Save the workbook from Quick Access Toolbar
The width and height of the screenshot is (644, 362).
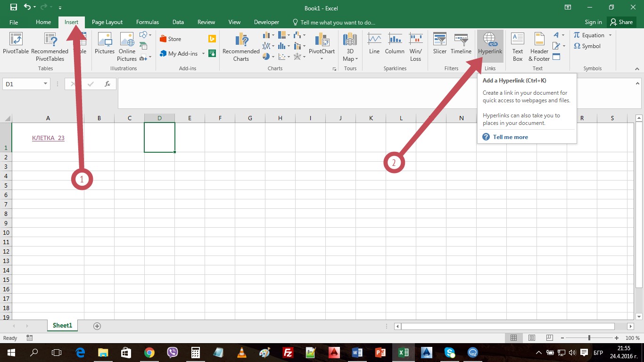(14, 8)
